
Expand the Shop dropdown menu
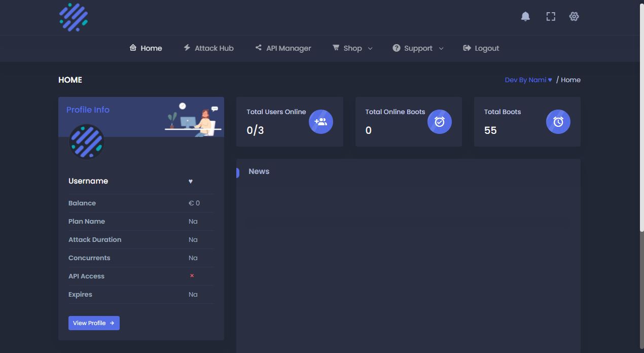click(x=352, y=48)
